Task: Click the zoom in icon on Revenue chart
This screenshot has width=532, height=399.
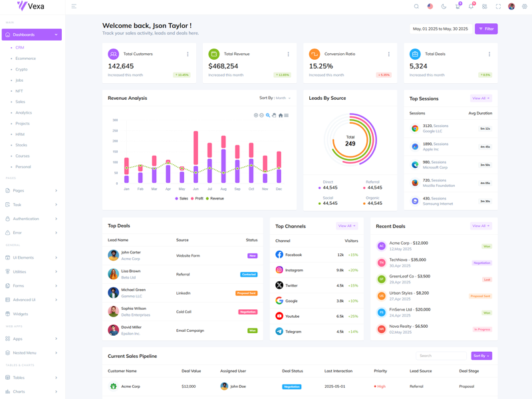Action: (256, 115)
